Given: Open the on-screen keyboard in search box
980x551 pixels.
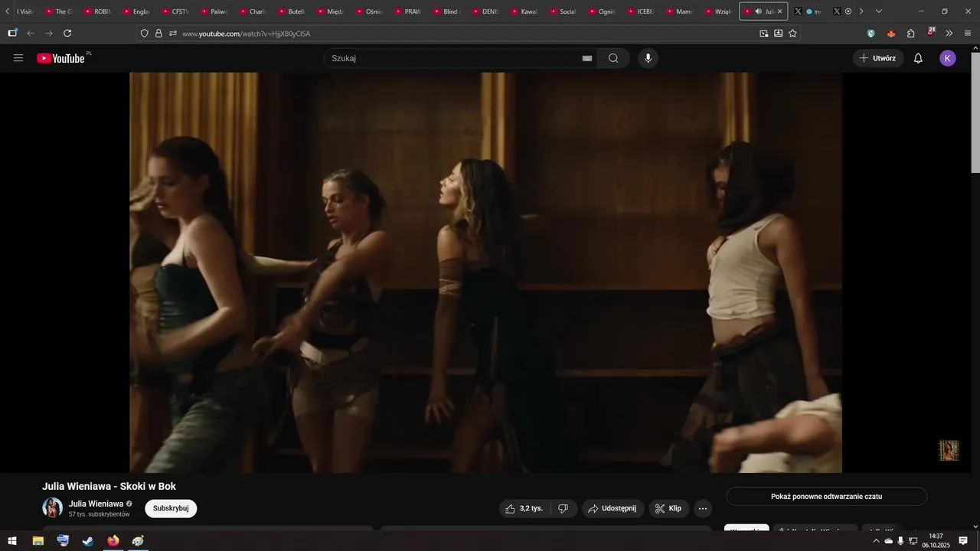Looking at the screenshot, I should pos(587,58).
